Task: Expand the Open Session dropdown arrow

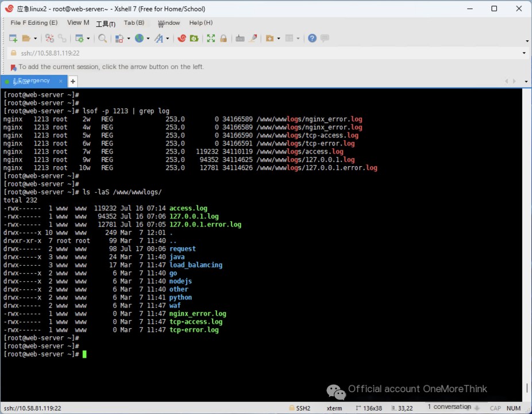Action: [x=35, y=39]
